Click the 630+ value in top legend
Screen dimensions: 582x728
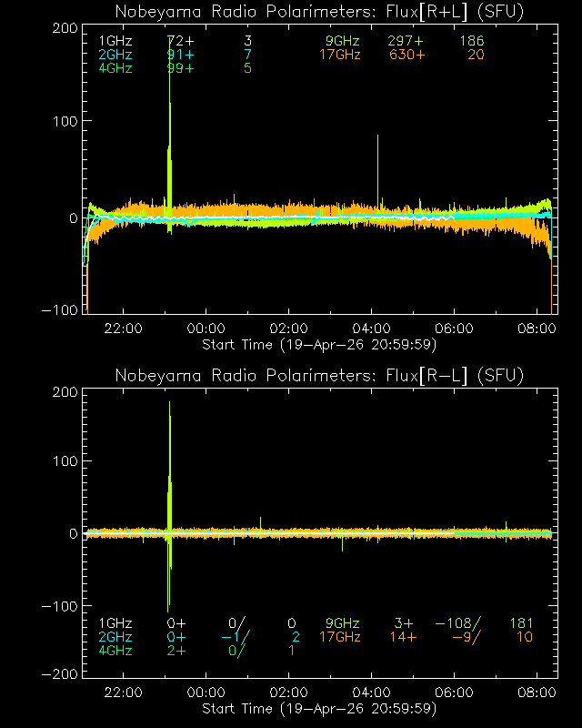[x=406, y=55]
